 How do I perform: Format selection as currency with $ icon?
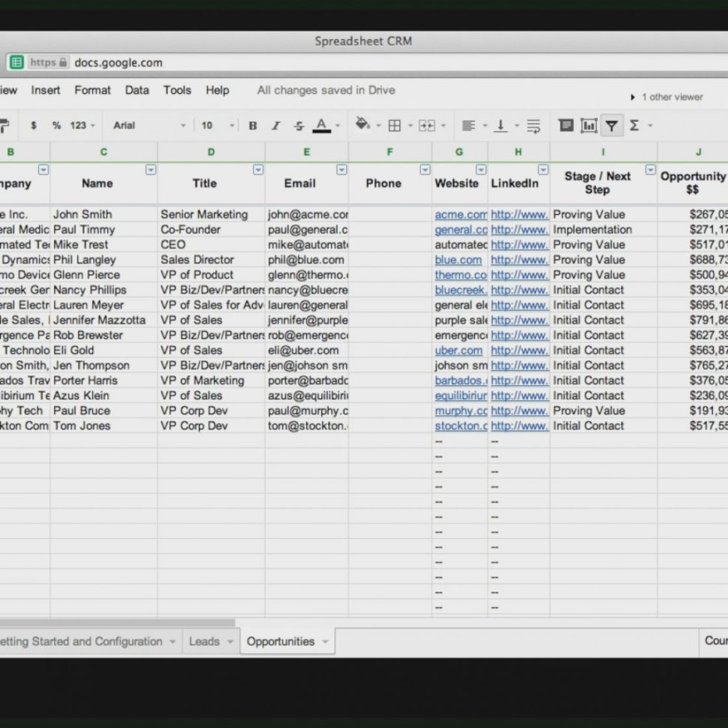[33, 125]
